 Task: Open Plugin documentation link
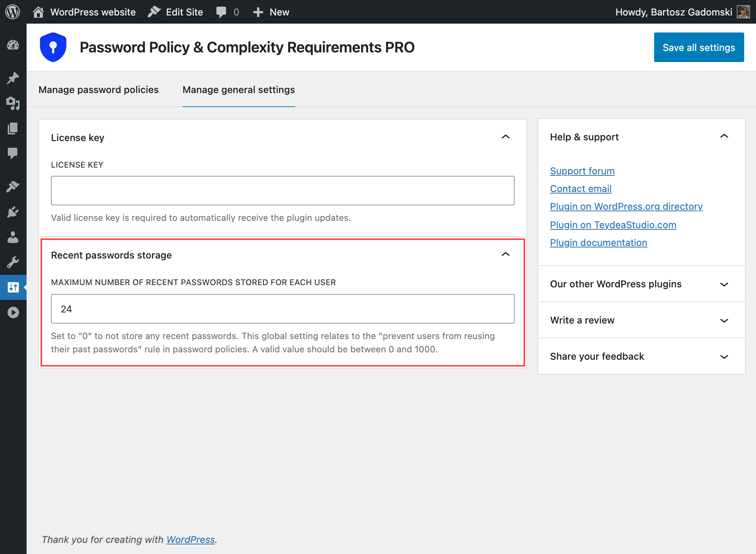tap(598, 243)
